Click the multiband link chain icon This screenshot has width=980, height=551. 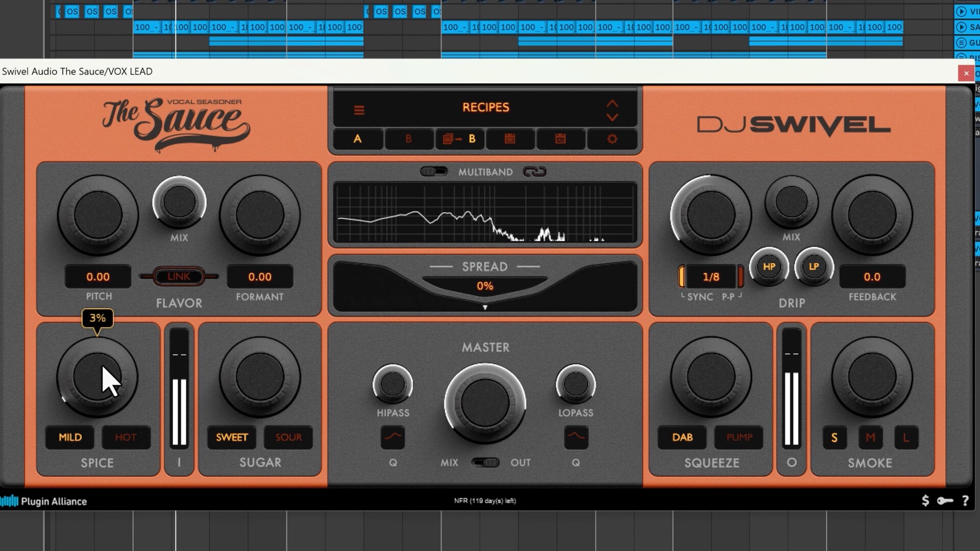point(534,172)
